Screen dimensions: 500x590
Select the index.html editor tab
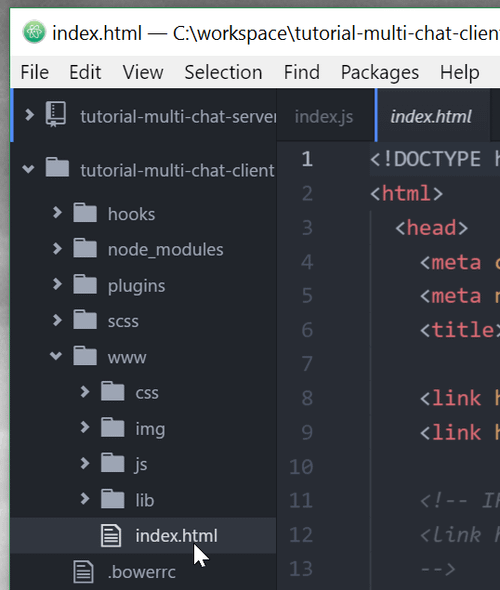click(432, 117)
